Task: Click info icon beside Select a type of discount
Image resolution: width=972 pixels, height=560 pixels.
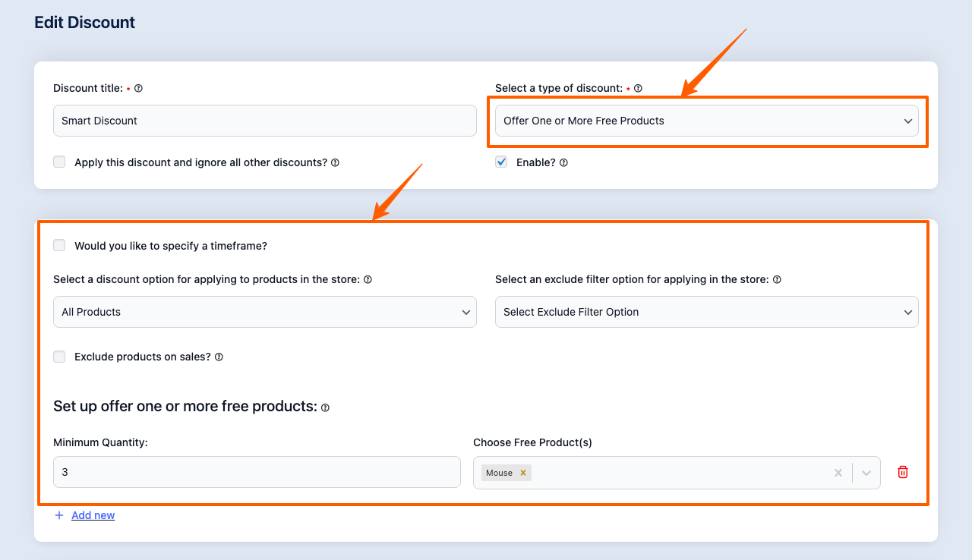Action: [x=638, y=89]
